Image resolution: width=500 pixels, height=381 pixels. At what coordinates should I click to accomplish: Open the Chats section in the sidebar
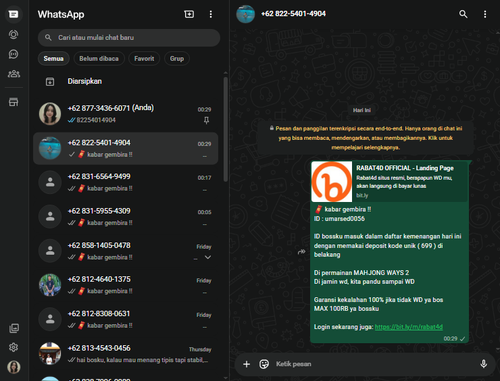coord(13,14)
